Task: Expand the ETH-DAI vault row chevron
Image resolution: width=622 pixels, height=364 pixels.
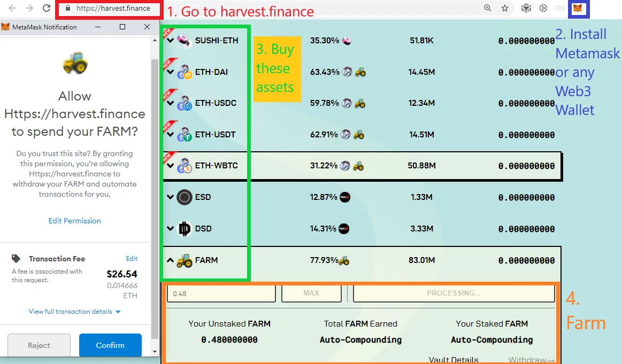Action: (171, 72)
